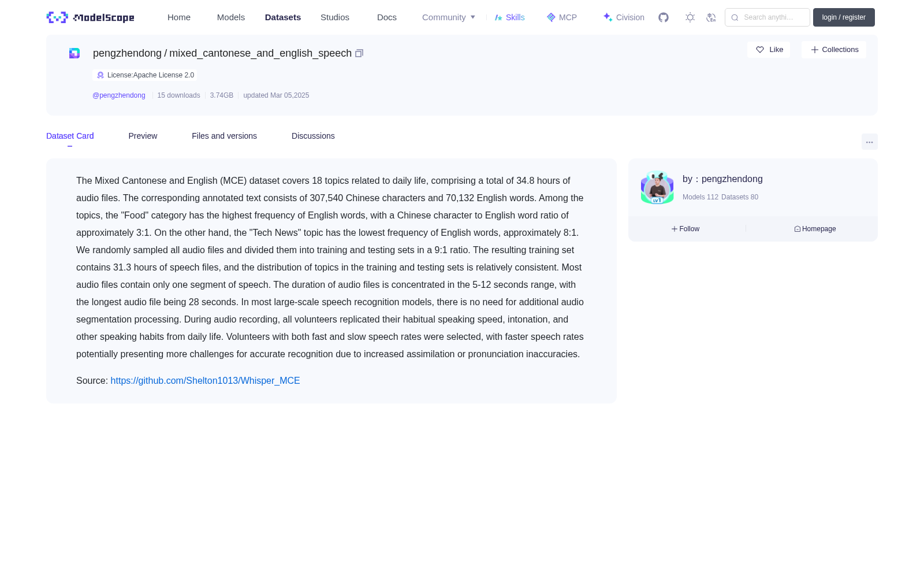This screenshot has height=578, width=924.
Task: Open the Datasets section
Action: 283,17
